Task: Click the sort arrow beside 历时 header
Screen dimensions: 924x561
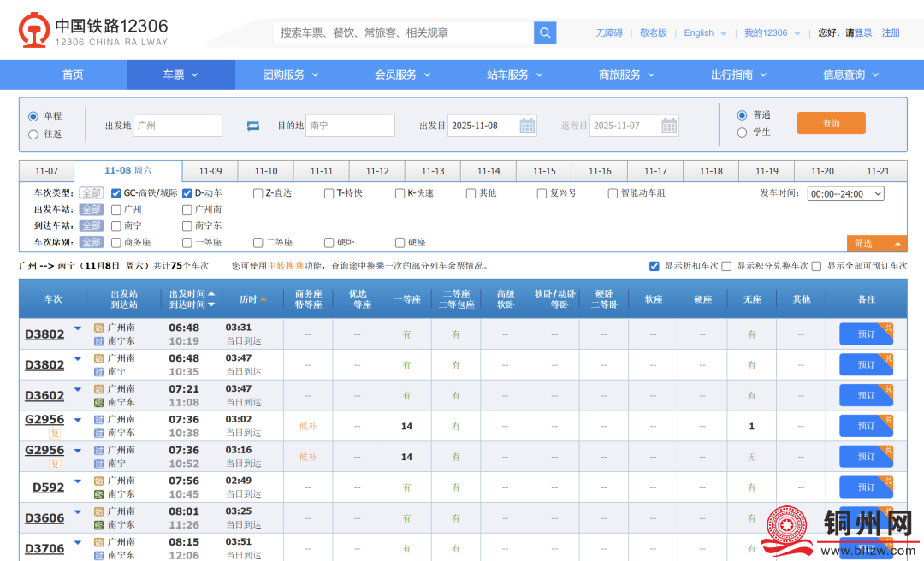Action: coord(264,299)
